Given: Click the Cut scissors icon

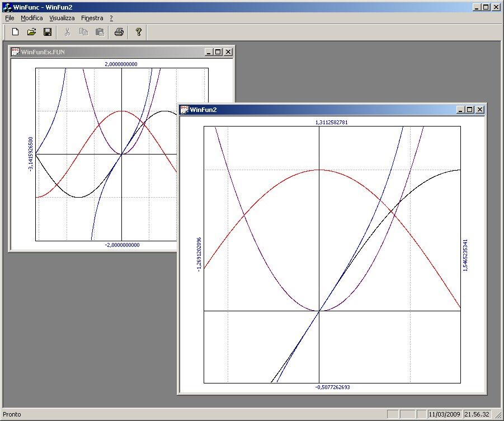Looking at the screenshot, I should pyautogui.click(x=67, y=32).
